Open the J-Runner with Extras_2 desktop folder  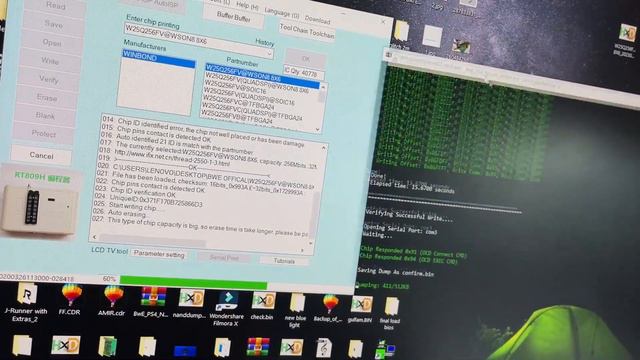pyautogui.click(x=26, y=302)
